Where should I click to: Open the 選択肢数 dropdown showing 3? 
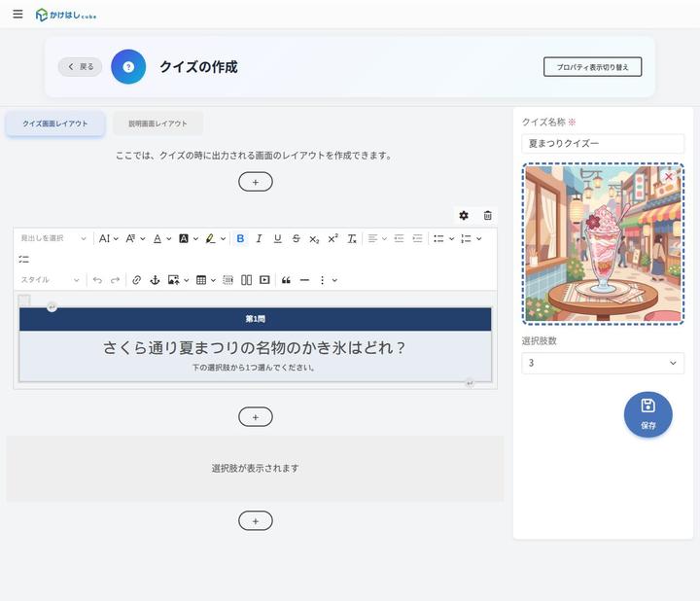pyautogui.click(x=603, y=363)
